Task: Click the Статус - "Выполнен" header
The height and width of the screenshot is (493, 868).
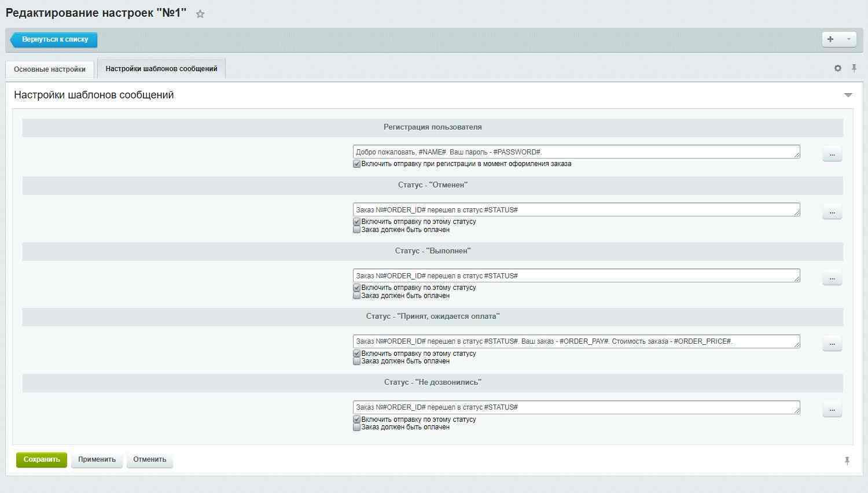Action: pos(433,251)
